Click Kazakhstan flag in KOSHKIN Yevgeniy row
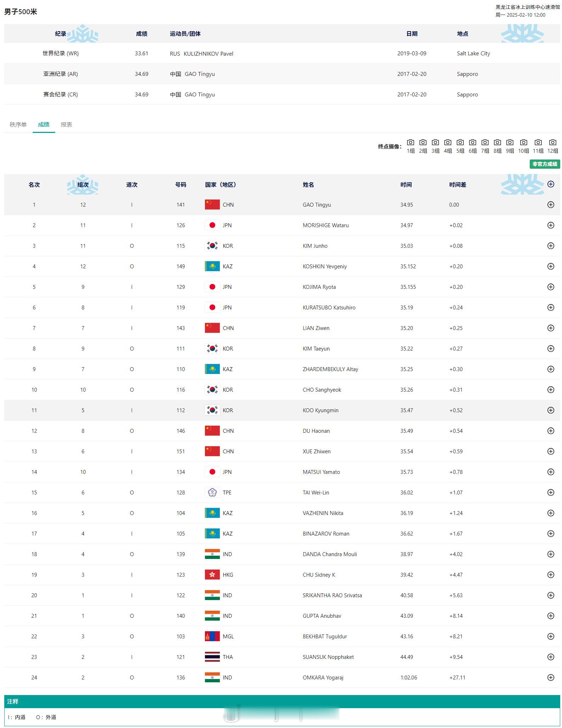The image size is (562, 728). [x=212, y=266]
